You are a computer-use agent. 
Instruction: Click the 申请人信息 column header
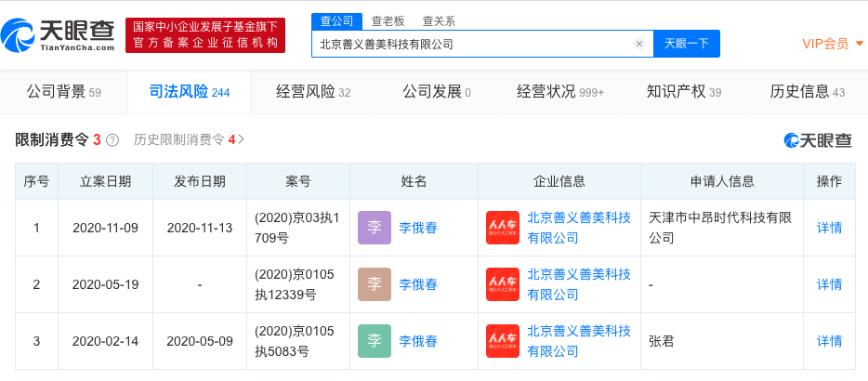coord(722,181)
